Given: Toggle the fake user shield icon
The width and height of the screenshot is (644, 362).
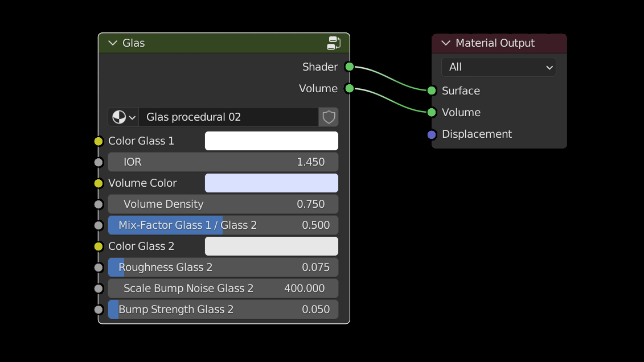Looking at the screenshot, I should tap(329, 117).
